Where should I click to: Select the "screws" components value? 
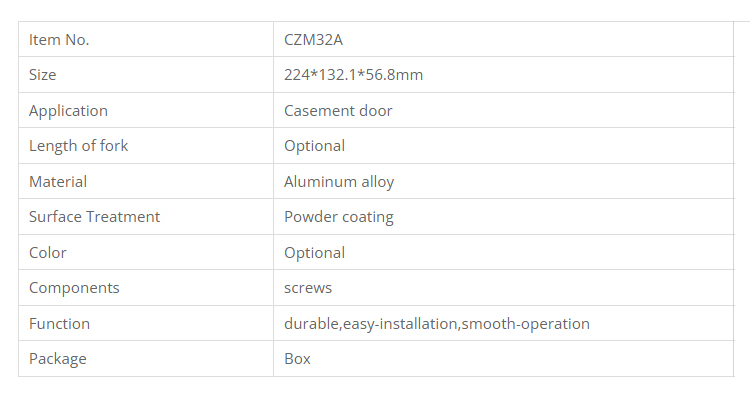[x=308, y=288]
